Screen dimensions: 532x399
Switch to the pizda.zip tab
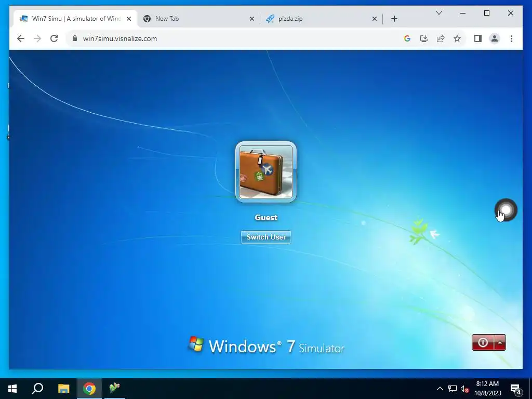click(x=321, y=19)
